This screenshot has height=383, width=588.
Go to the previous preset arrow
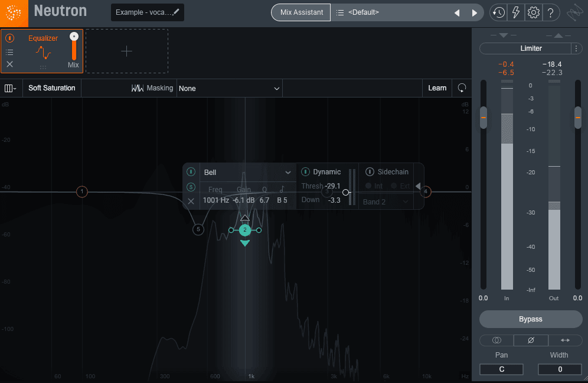pos(457,13)
